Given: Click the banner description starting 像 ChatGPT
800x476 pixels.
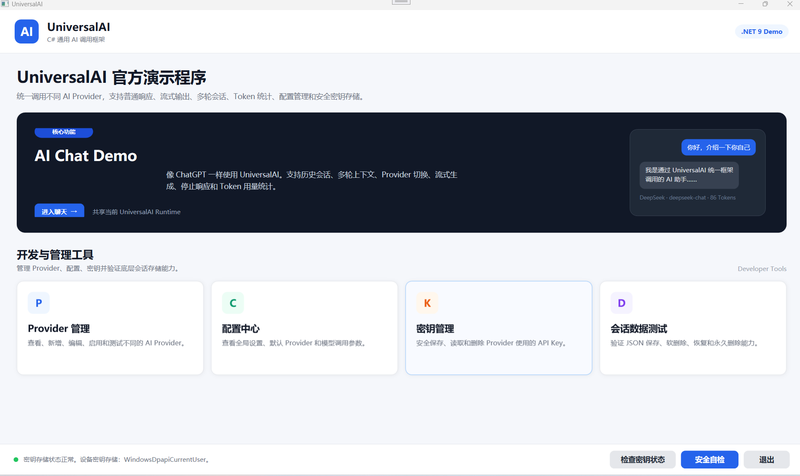Looking at the screenshot, I should point(311,181).
